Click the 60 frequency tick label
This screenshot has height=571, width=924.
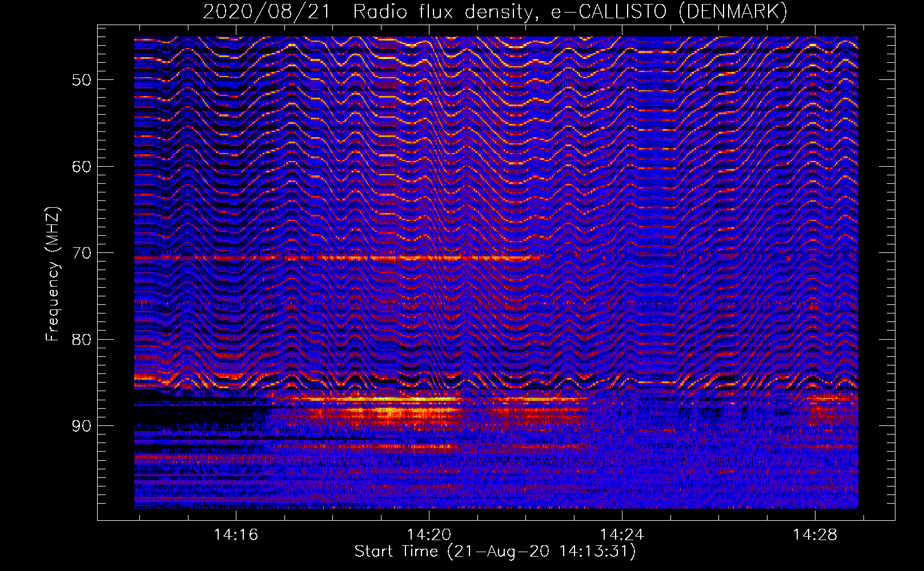[82, 167]
